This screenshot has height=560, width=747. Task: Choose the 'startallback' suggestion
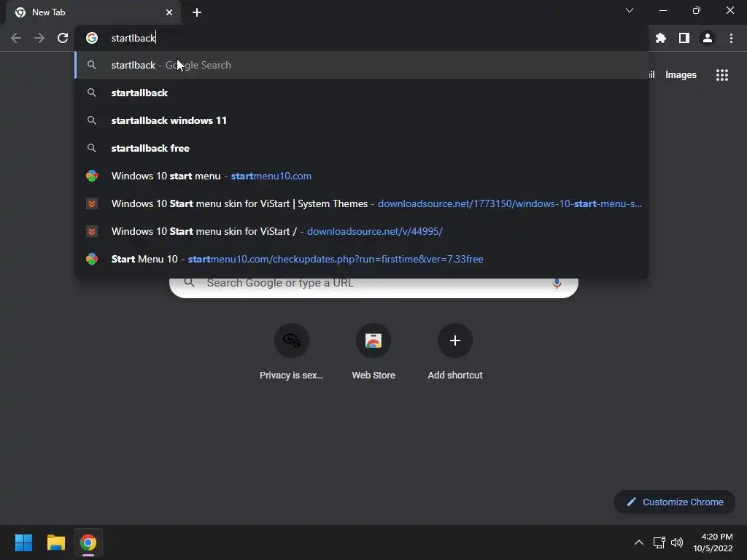pos(362,93)
